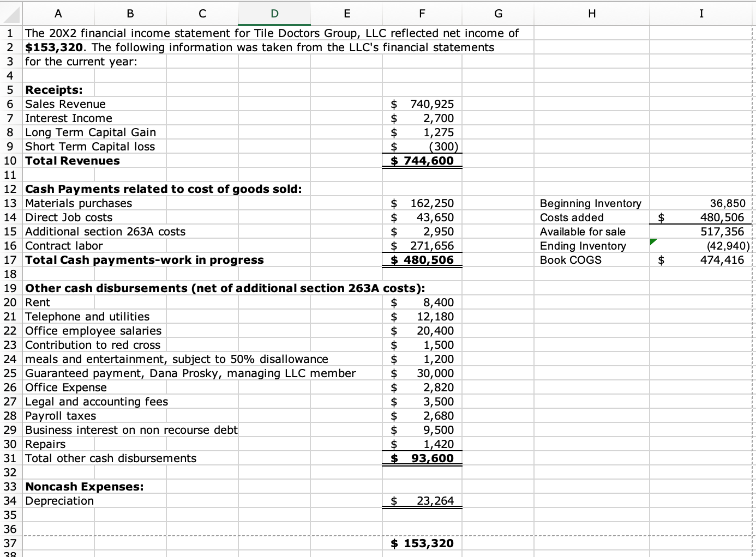Screen dimensions: 756x557
Task: Click the $ 744,600 total revenues cell
Action: pyautogui.click(x=422, y=161)
